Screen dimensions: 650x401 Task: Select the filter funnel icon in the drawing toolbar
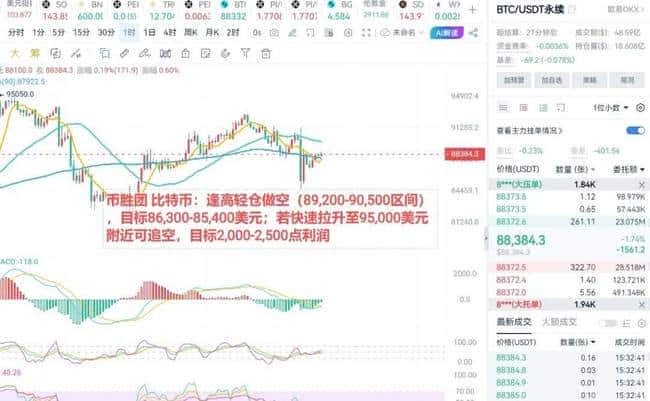click(245, 53)
